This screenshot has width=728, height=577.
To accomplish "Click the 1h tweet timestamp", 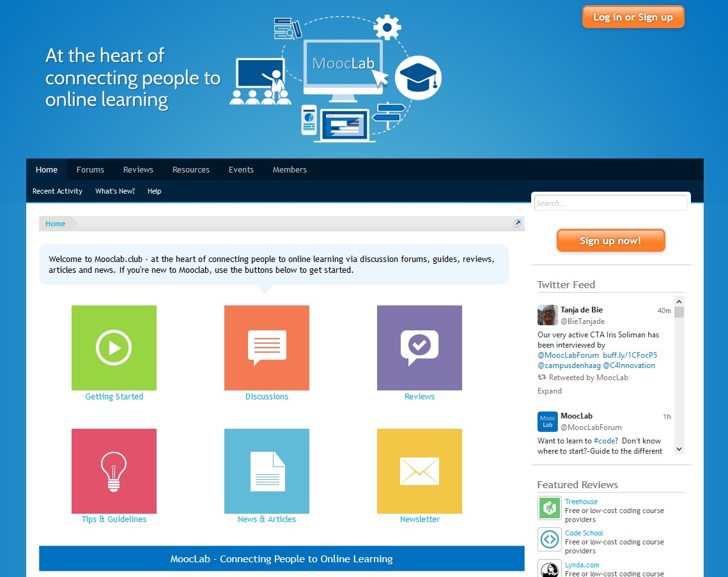I will click(667, 417).
